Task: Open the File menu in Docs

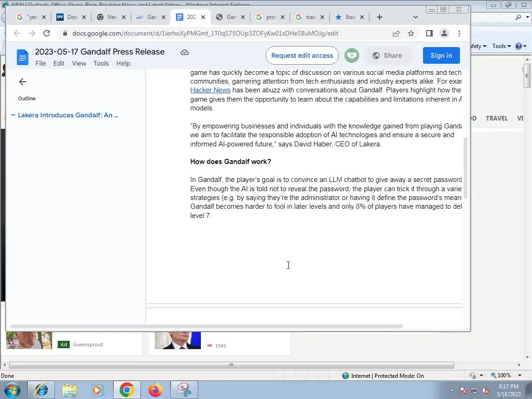Action: (x=41, y=63)
